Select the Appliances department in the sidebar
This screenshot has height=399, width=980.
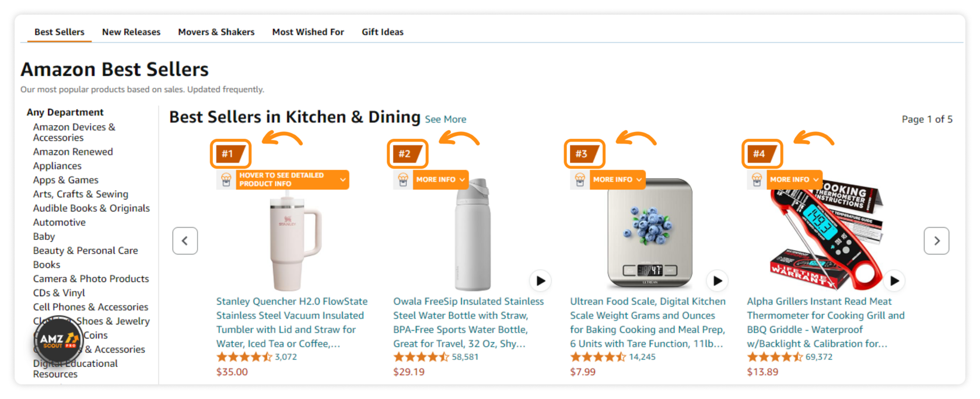pos(57,166)
